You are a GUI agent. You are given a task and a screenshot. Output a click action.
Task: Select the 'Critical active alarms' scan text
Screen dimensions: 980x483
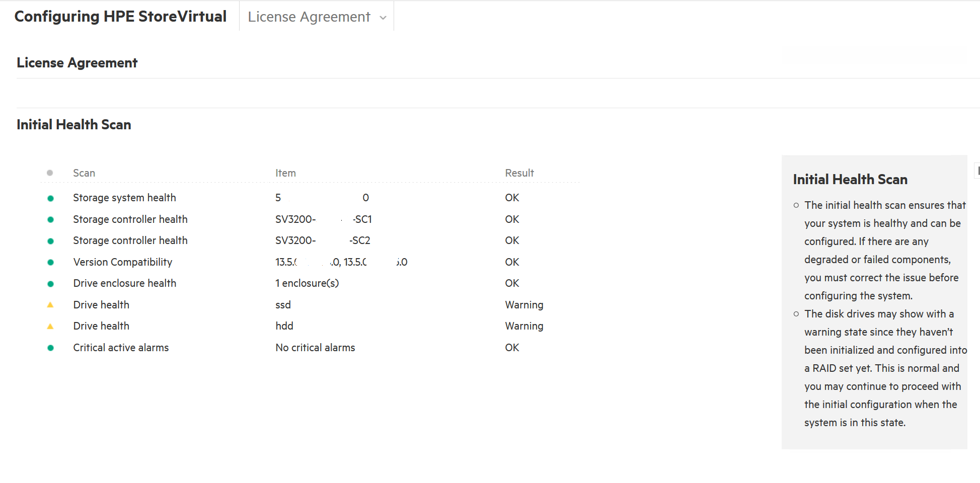121,348
